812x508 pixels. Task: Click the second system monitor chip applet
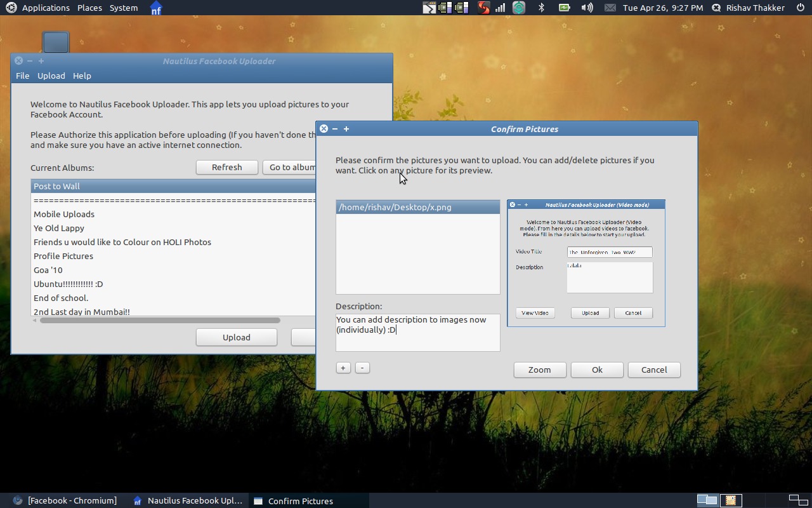462,8
